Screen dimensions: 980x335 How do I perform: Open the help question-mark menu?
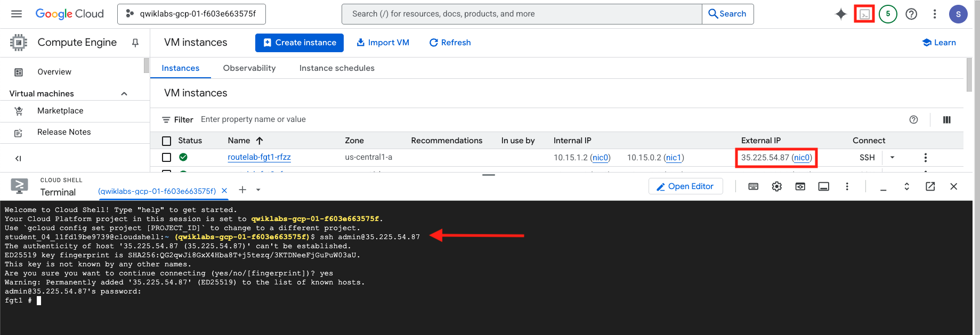pyautogui.click(x=911, y=14)
